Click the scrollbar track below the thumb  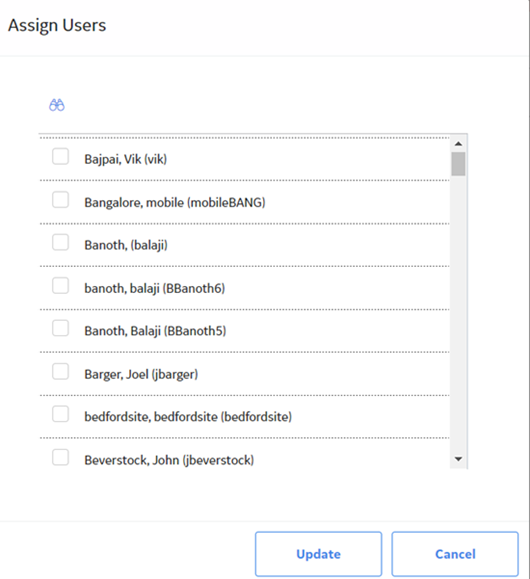tap(458, 314)
